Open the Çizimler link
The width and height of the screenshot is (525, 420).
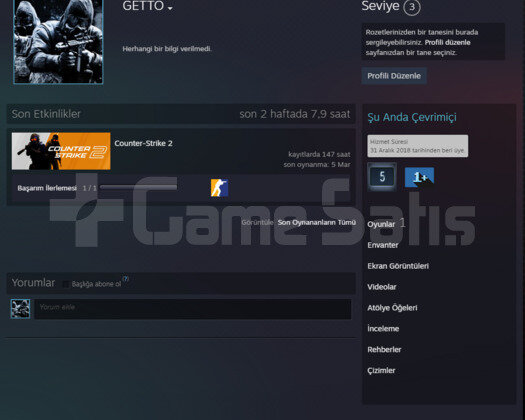click(381, 371)
